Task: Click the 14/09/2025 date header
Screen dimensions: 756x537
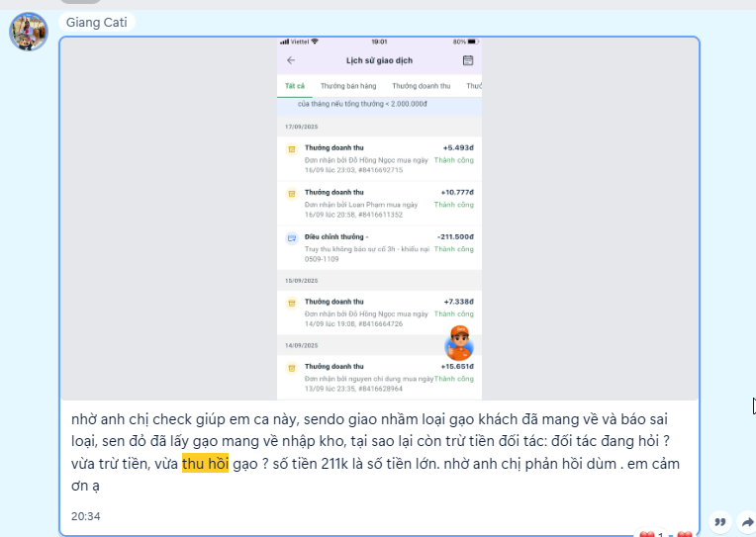Action: (x=302, y=345)
